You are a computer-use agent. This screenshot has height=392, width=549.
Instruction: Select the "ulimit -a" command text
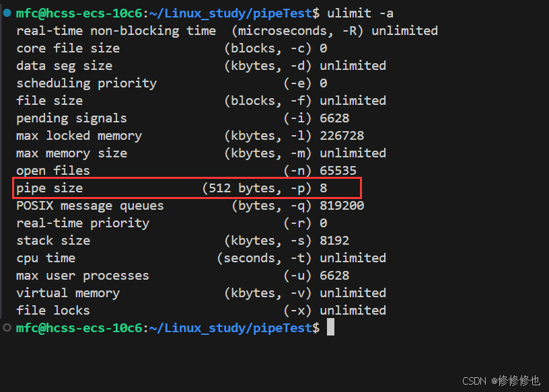360,13
